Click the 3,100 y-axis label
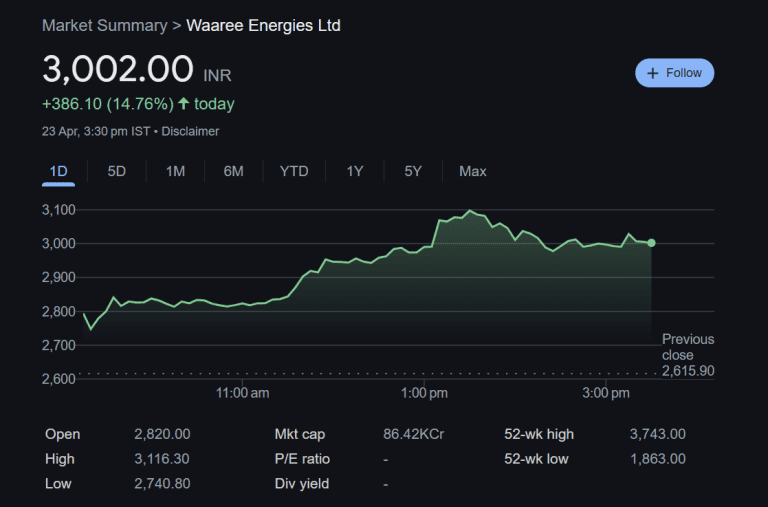 coord(59,210)
